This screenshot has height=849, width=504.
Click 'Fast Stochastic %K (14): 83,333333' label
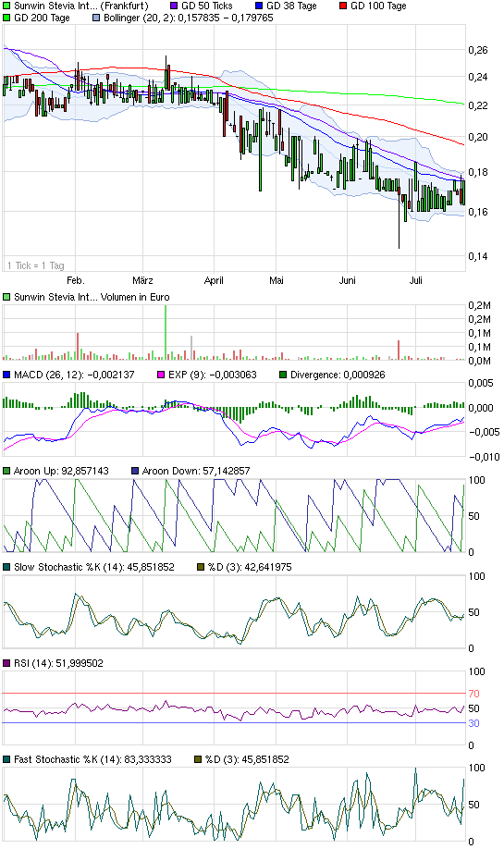92,759
